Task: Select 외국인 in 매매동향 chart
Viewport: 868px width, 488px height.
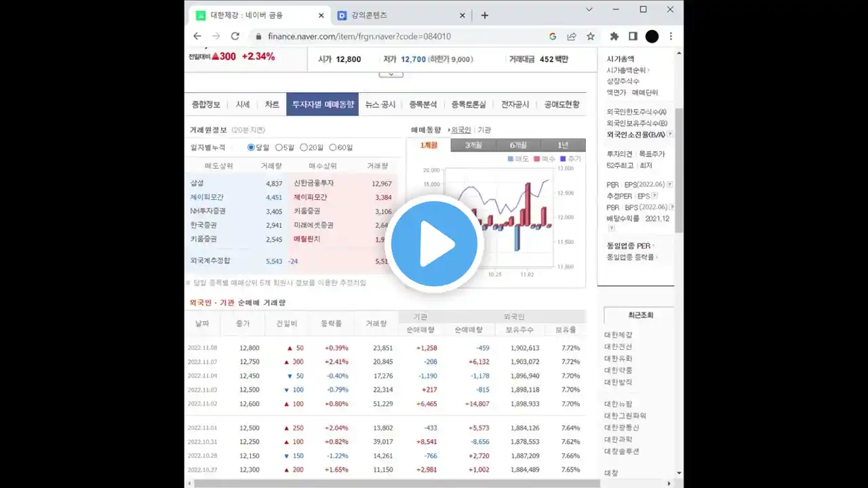Action: pyautogui.click(x=461, y=129)
